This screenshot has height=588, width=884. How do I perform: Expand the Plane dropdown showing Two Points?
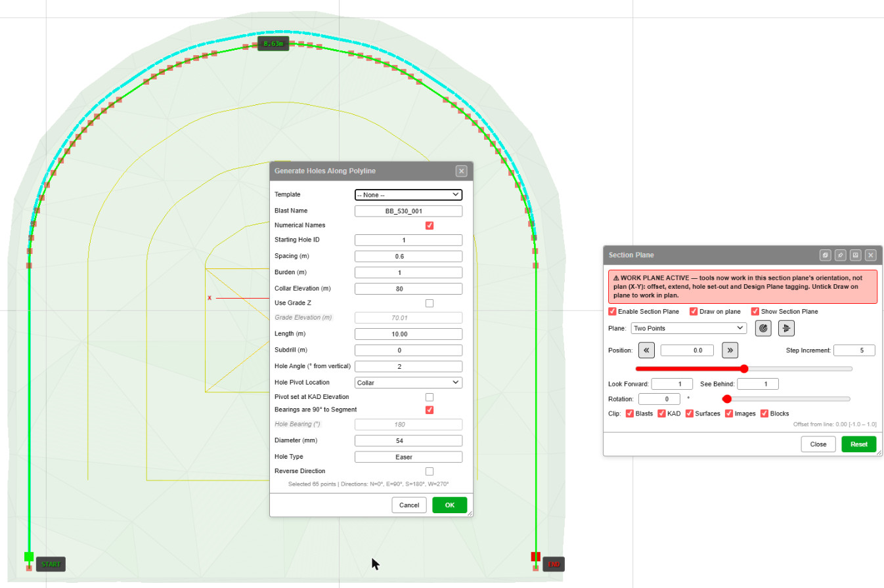point(688,328)
